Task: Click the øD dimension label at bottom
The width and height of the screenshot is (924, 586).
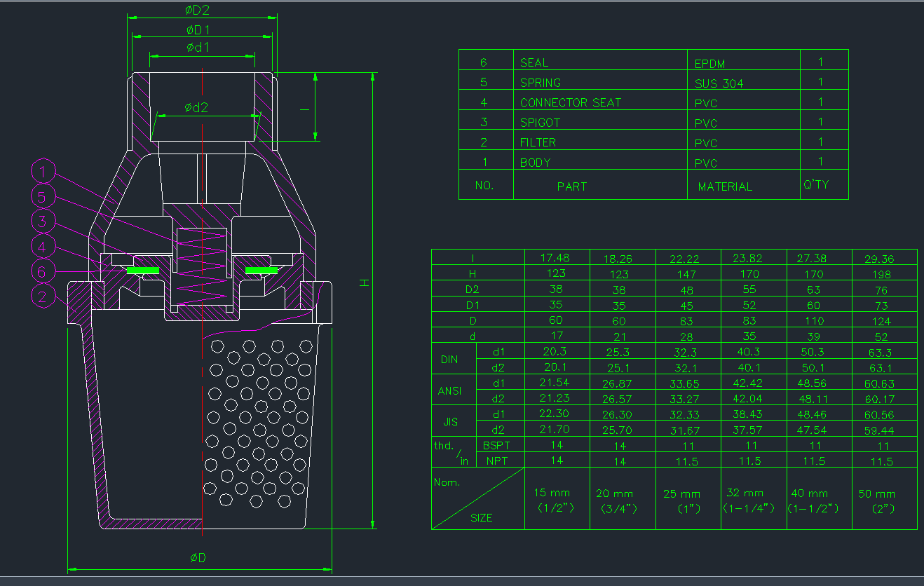Action: point(198,558)
